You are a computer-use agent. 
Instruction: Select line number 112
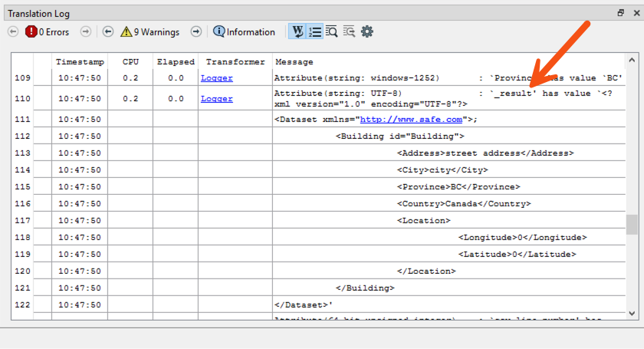(x=22, y=136)
